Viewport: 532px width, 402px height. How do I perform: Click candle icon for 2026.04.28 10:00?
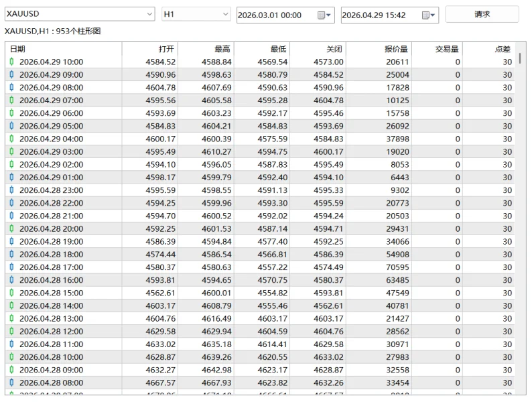click(x=11, y=357)
